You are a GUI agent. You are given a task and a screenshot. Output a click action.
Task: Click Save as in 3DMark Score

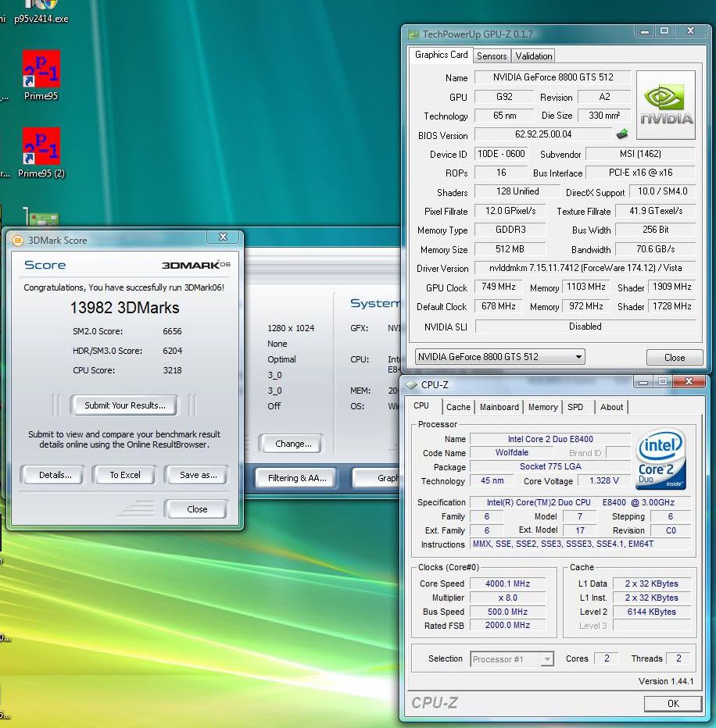point(198,475)
